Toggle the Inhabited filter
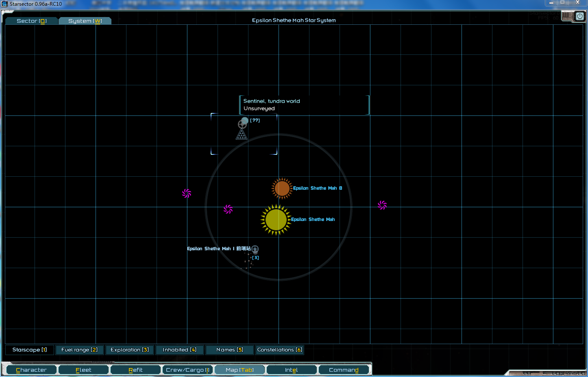Image resolution: width=588 pixels, height=377 pixels. (x=179, y=350)
